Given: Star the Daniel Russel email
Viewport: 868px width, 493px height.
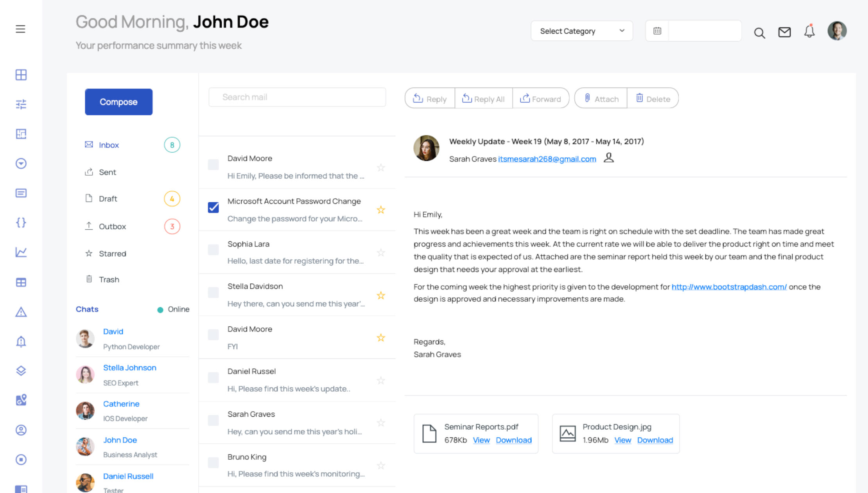Looking at the screenshot, I should 381,380.
